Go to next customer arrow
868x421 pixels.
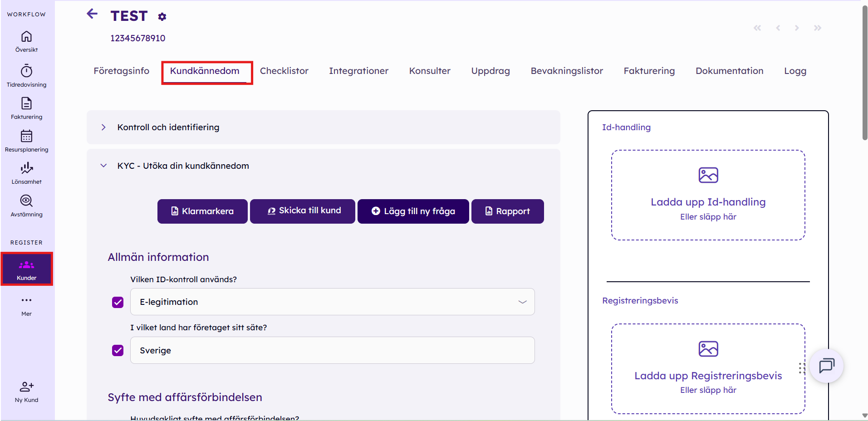click(x=797, y=28)
